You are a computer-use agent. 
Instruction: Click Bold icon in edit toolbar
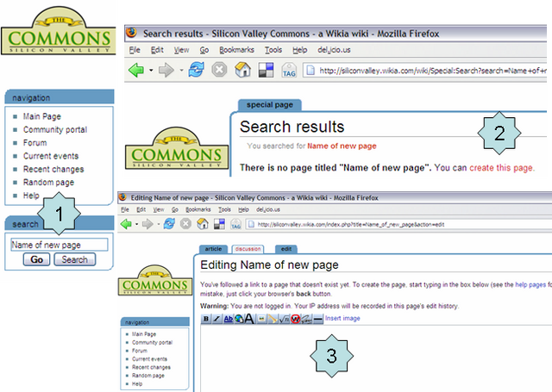206,319
